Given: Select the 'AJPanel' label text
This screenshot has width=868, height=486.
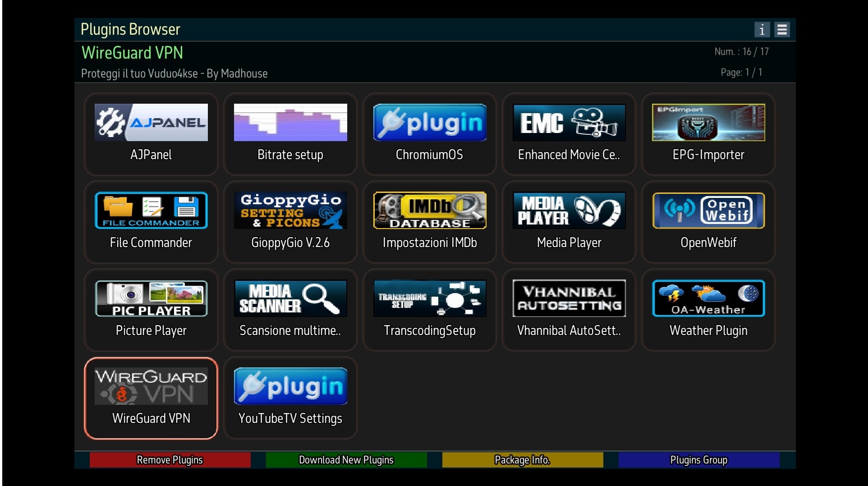Looking at the screenshot, I should [x=151, y=155].
